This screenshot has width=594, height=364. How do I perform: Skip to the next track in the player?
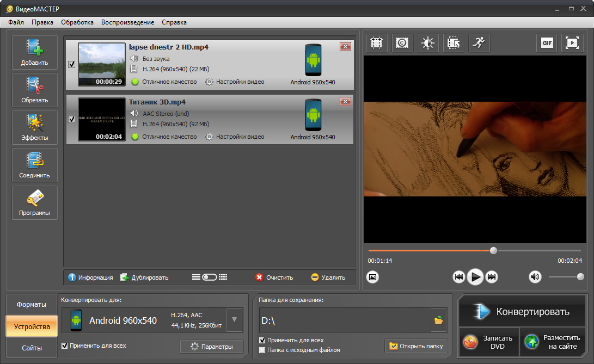tap(492, 277)
